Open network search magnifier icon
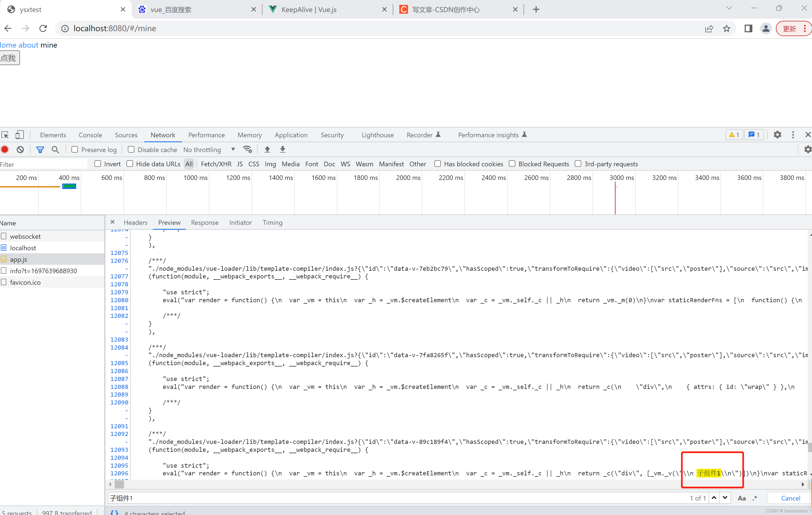 pos(55,149)
